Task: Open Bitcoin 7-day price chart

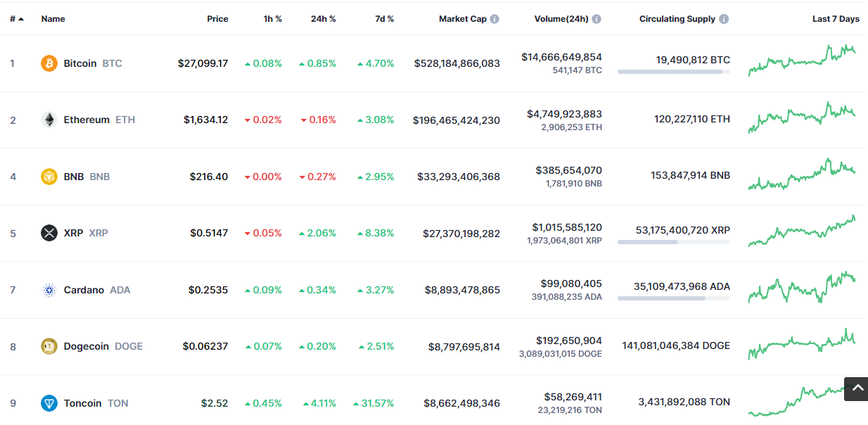Action: pos(802,60)
